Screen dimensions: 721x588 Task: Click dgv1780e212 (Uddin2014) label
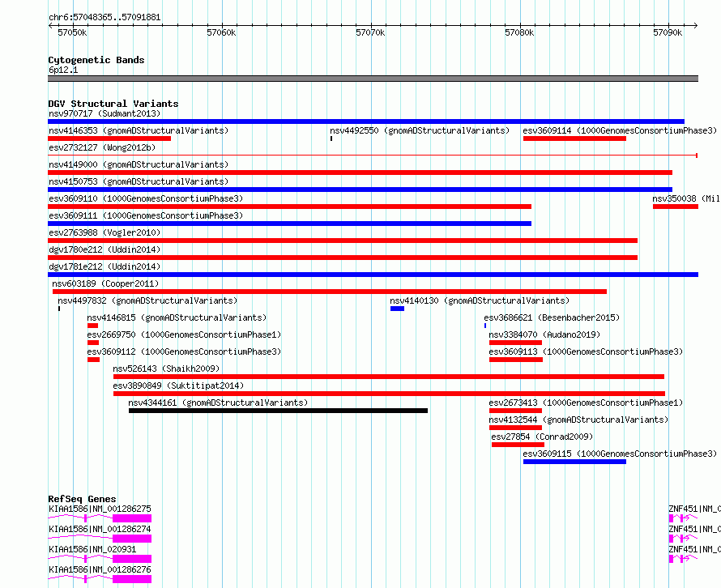tap(105, 249)
